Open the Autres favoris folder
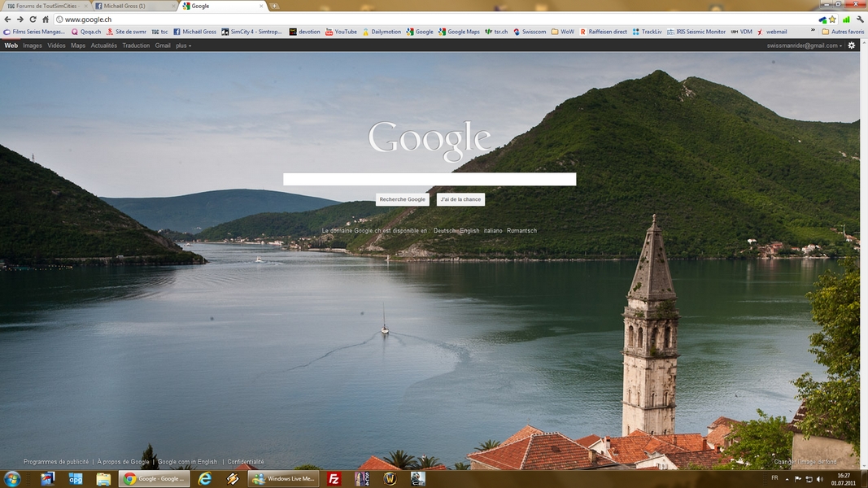Screen dimensions: 868x488 coord(843,32)
